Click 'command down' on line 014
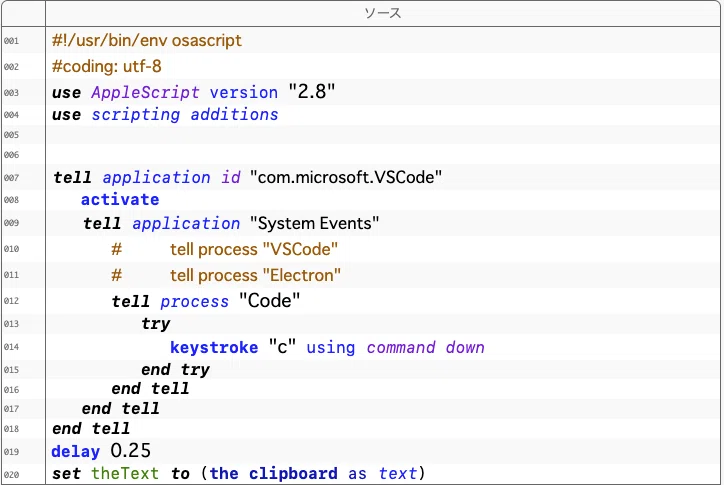724x485 pixels. click(426, 347)
